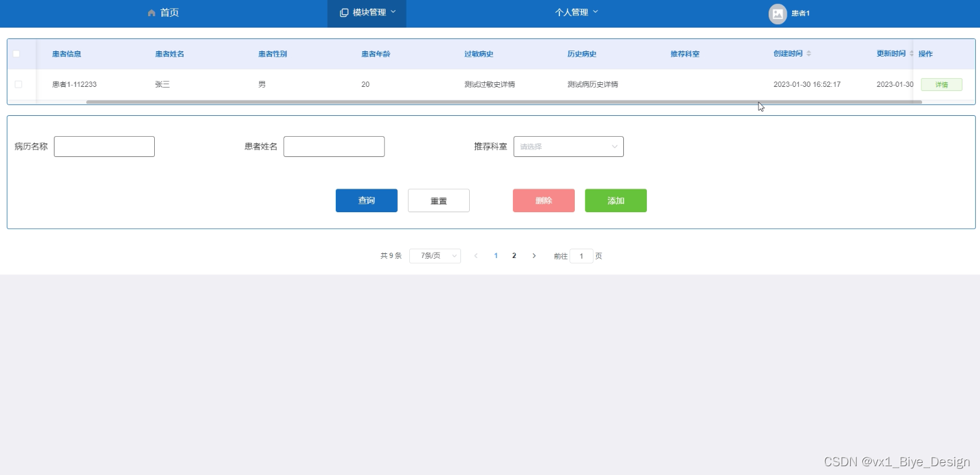Click the 患者1 username in header
980x475 pixels.
click(800, 13)
